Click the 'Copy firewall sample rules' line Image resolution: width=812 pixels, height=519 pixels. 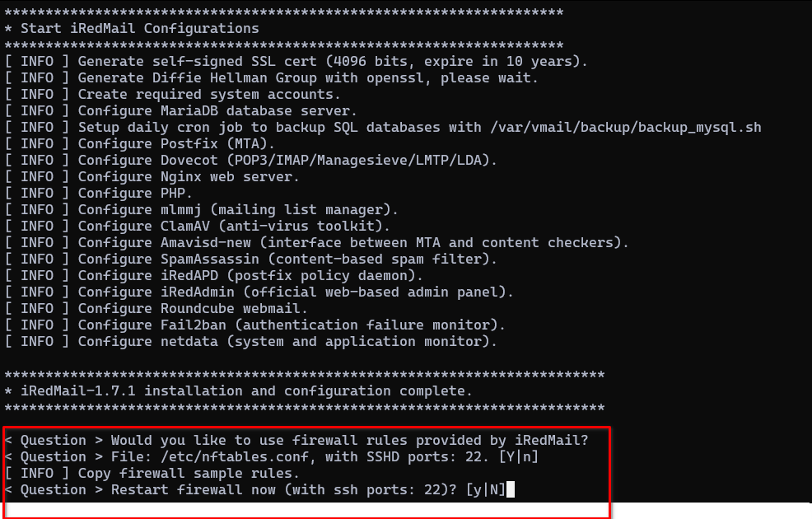(152, 474)
